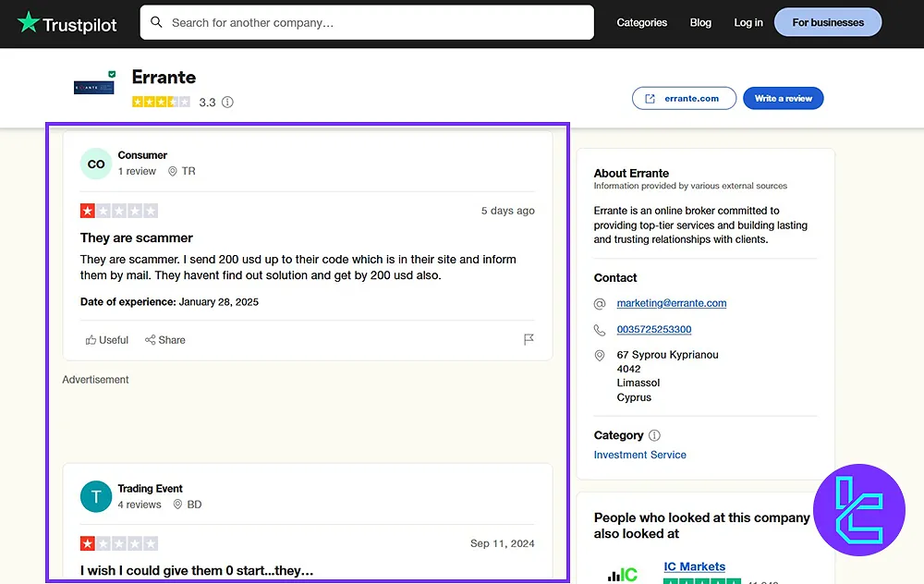The image size is (924, 584).
Task: Go to the Blog page
Action: [700, 22]
